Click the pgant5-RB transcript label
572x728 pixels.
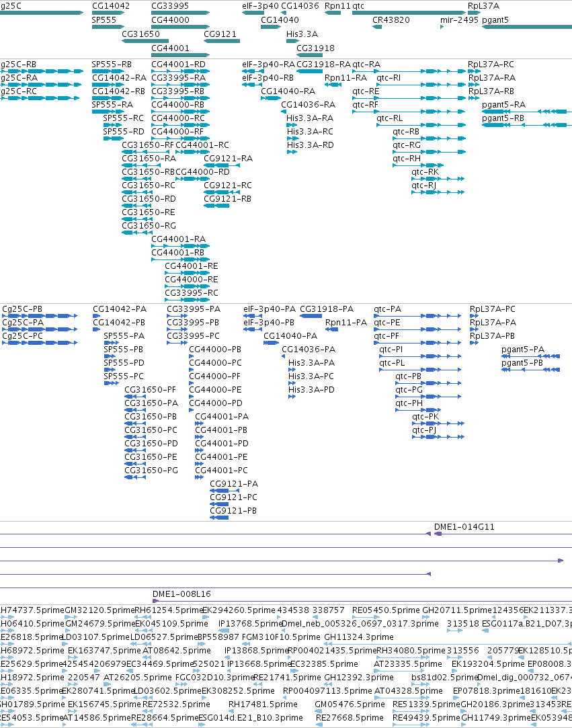tap(503, 118)
